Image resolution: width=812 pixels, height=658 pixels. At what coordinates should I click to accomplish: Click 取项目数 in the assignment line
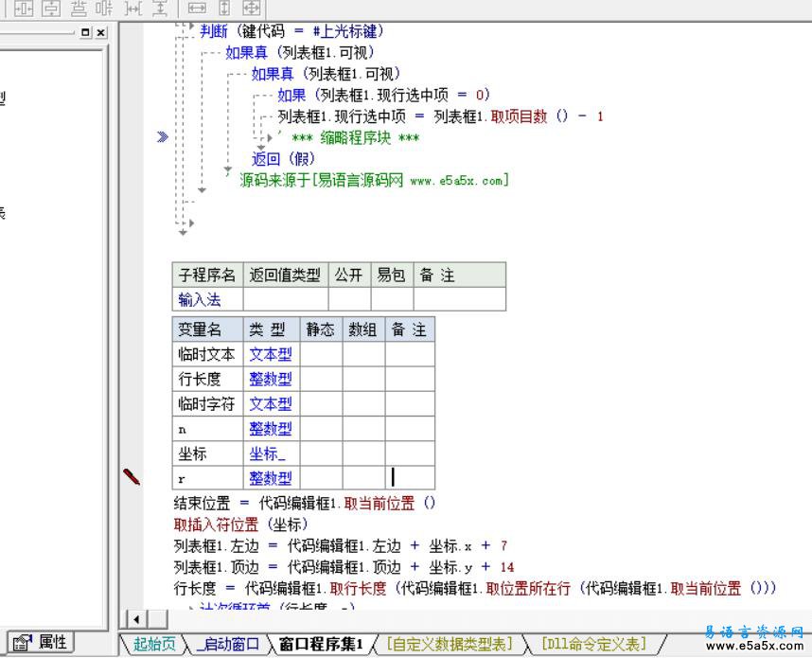519,116
